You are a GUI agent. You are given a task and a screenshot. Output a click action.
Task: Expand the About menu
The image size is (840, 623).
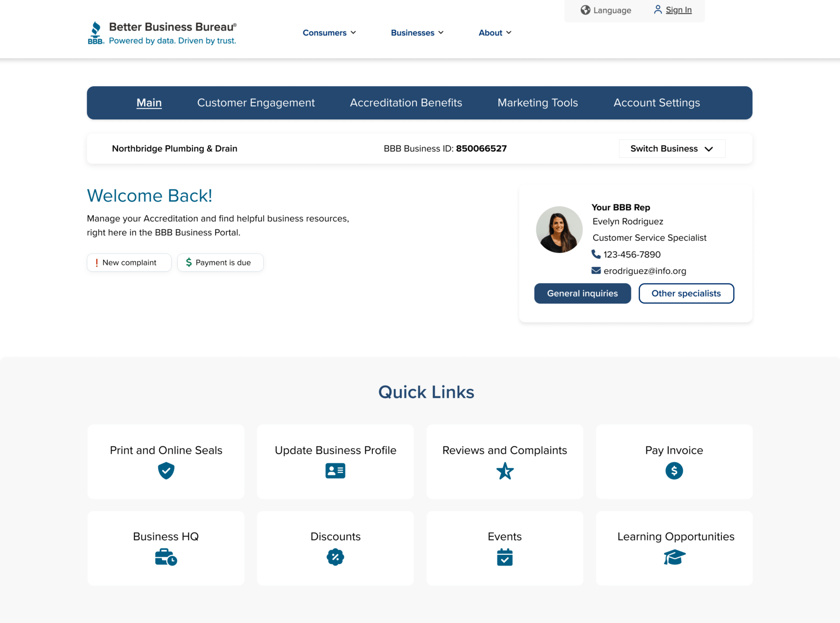495,33
